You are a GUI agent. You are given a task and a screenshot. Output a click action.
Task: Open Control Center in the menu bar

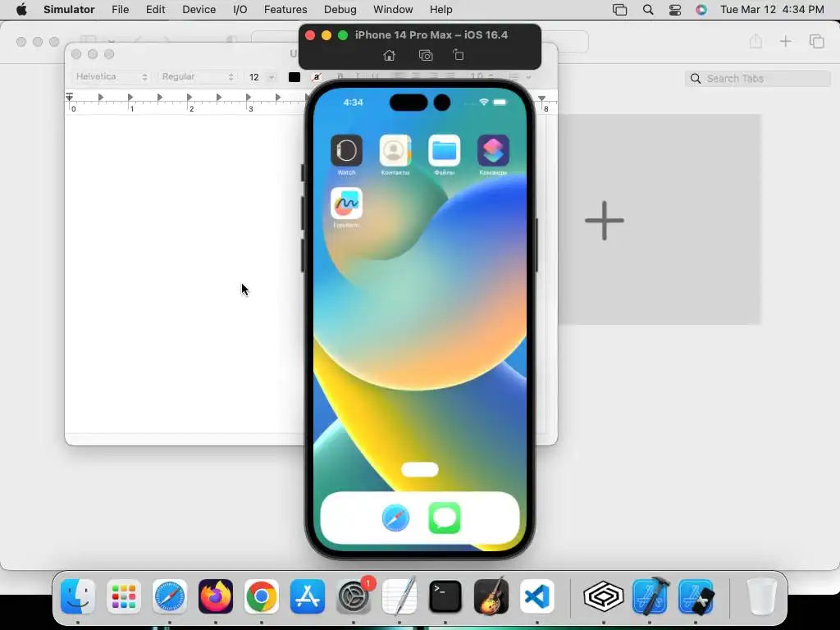[x=675, y=10]
